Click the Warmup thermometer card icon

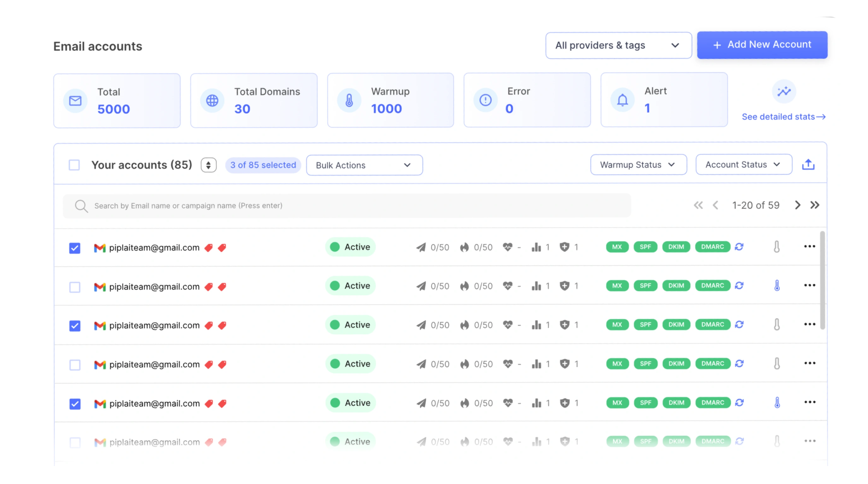349,100
